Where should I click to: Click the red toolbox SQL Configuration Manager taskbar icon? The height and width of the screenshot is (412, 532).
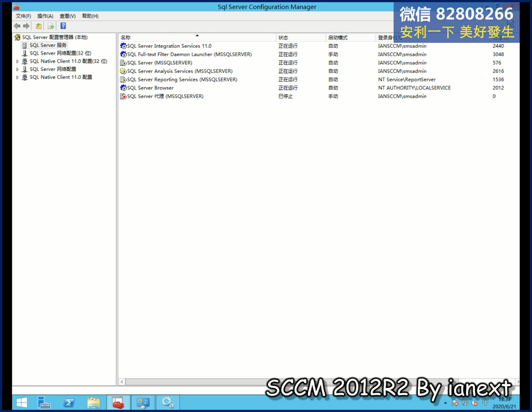click(x=118, y=402)
